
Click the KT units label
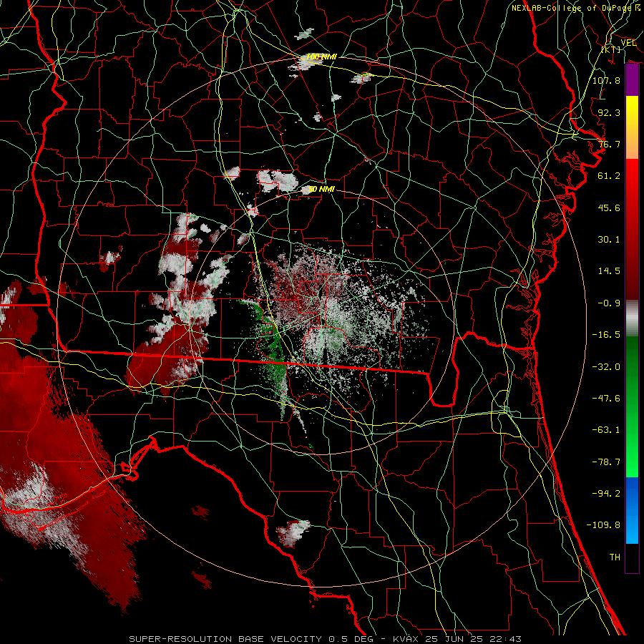(611, 49)
